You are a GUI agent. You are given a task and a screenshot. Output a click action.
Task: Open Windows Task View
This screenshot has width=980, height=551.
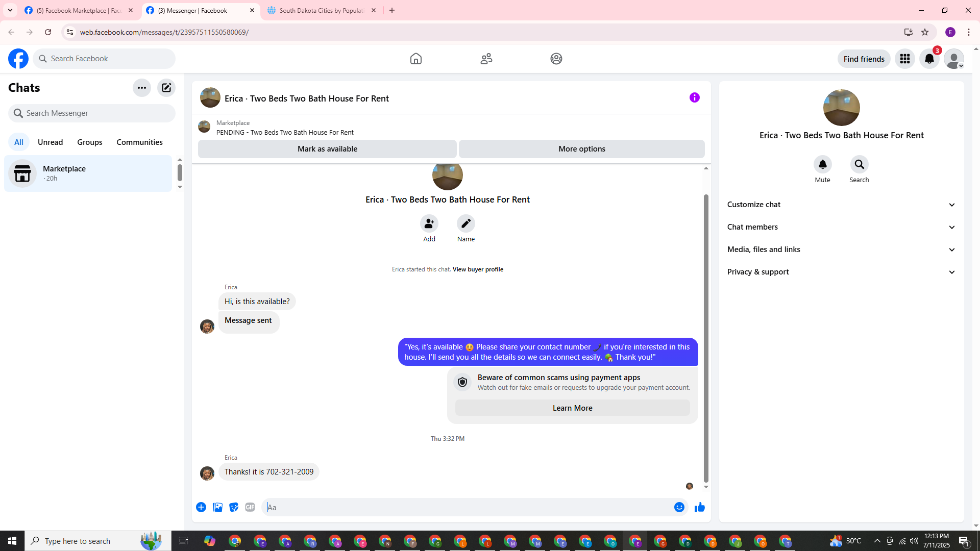[x=184, y=541]
